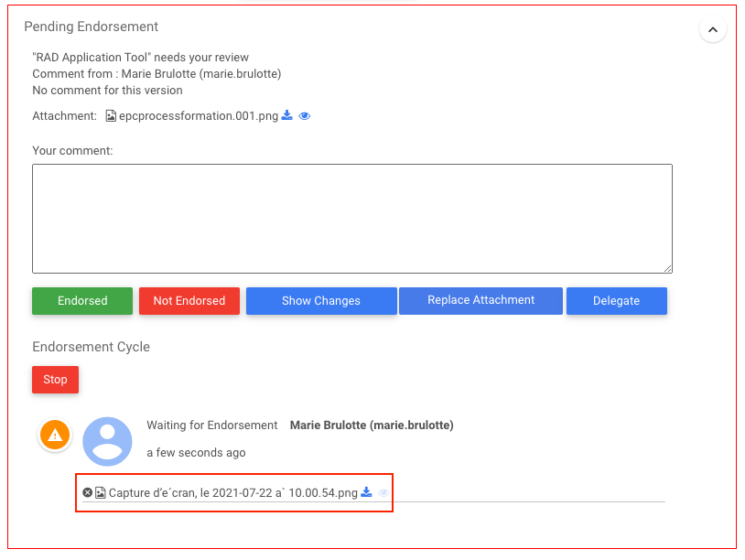Focus the Your comment text box
Screen dimensions: 745x560
[351, 218]
